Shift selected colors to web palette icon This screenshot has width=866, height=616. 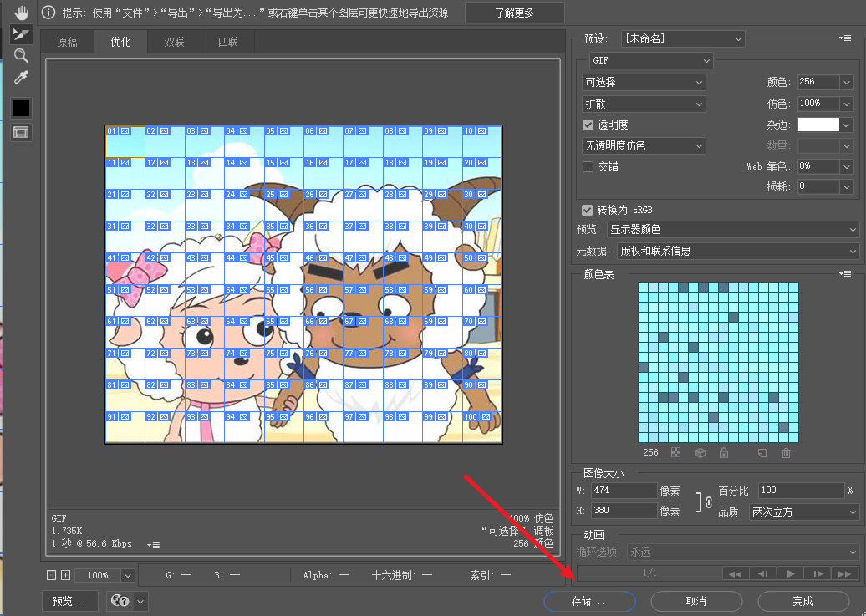coord(700,452)
